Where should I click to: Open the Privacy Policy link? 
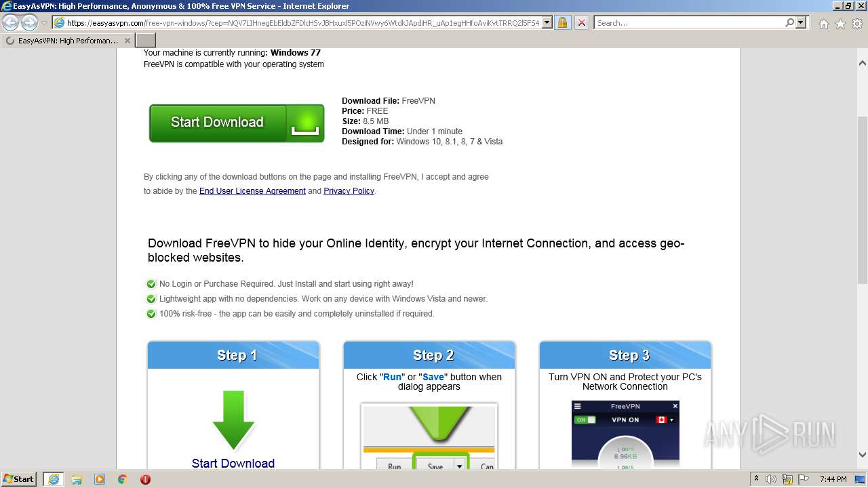tap(349, 191)
